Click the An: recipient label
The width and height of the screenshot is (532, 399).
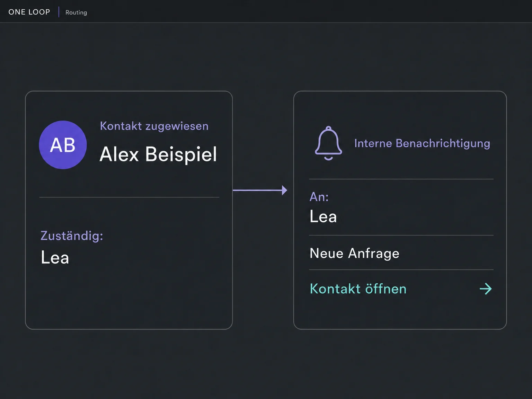pos(319,197)
